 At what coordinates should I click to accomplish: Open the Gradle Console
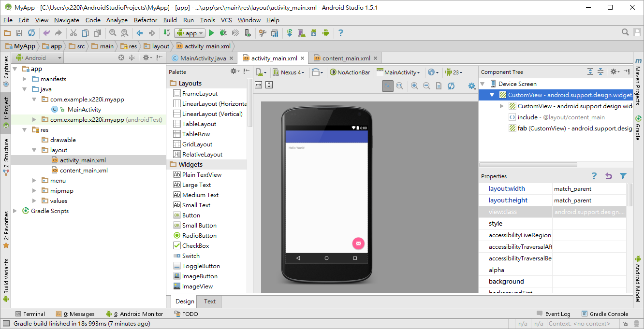pos(604,314)
